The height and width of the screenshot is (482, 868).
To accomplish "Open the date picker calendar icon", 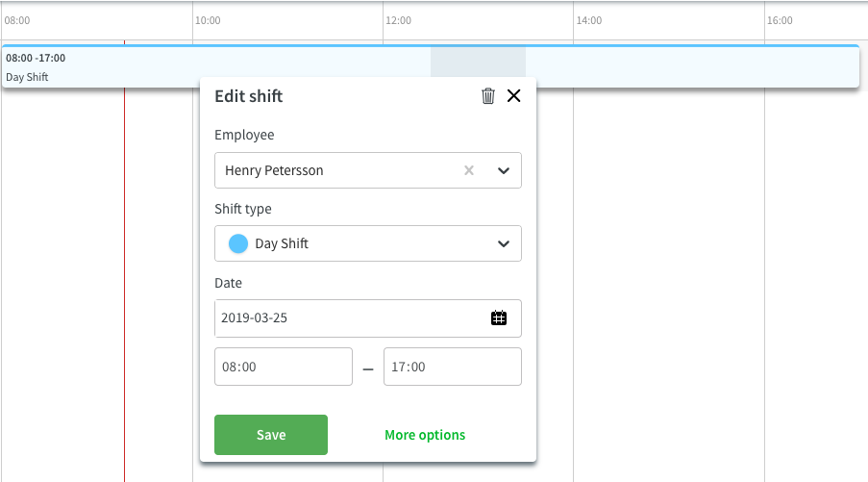I will [x=499, y=318].
